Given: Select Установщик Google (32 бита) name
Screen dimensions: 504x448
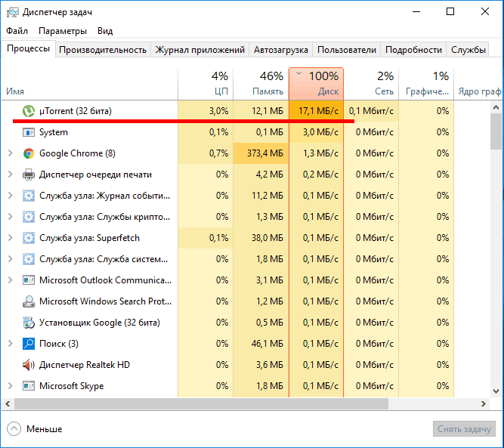Looking at the screenshot, I should 100,323.
